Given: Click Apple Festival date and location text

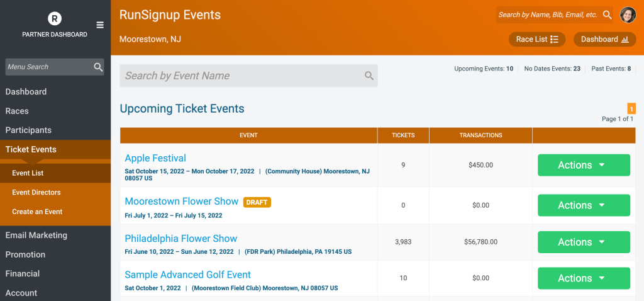Looking at the screenshot, I should click(247, 175).
